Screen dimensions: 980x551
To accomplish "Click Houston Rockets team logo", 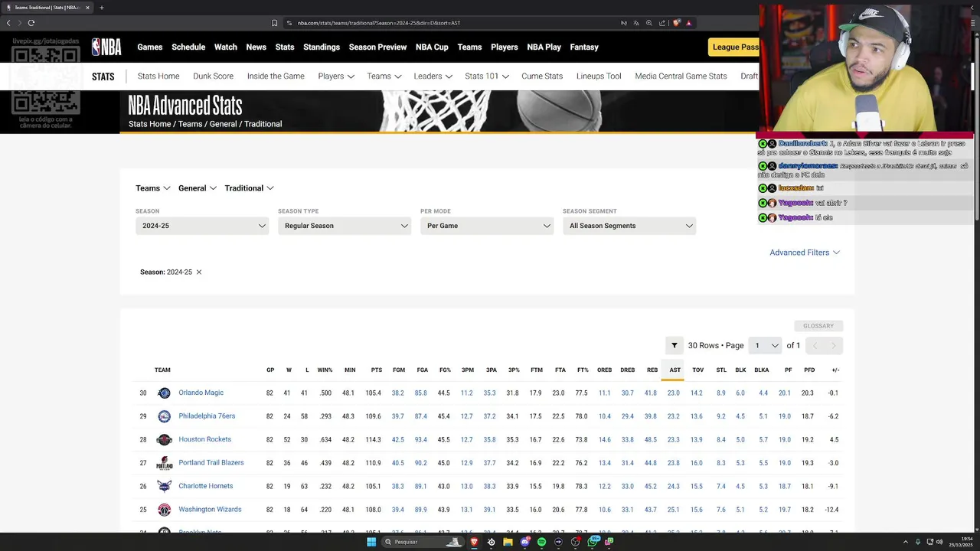I will tap(164, 439).
